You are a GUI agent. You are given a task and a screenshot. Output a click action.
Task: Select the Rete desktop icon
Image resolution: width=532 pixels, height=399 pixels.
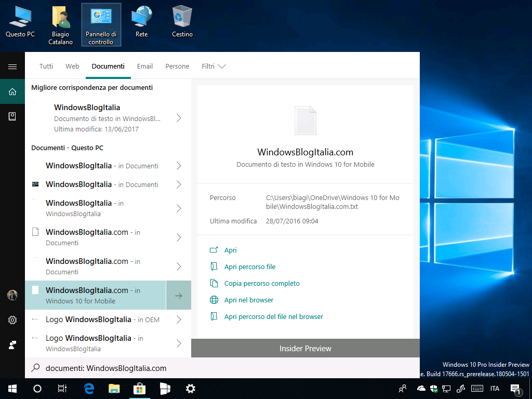141,22
